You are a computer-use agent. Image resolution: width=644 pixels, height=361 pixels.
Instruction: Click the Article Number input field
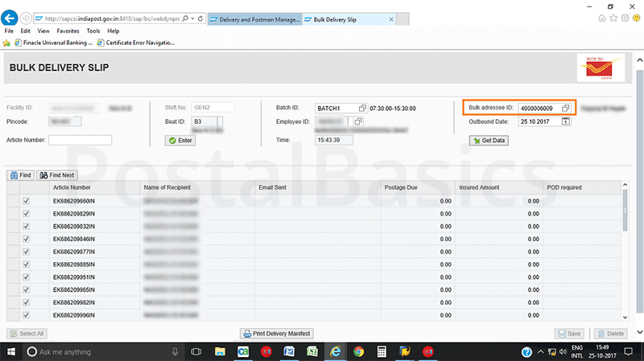tap(80, 140)
